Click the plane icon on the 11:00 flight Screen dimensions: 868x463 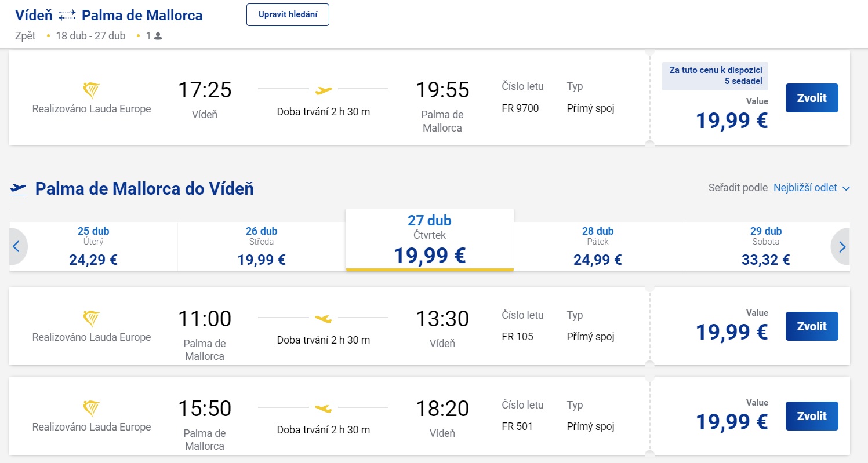pyautogui.click(x=324, y=318)
